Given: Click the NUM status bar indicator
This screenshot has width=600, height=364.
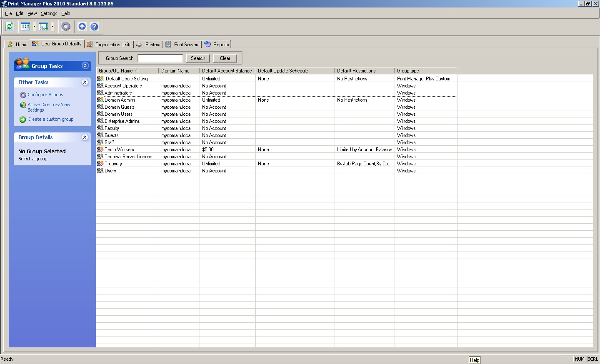Looking at the screenshot, I should pyautogui.click(x=580, y=359).
